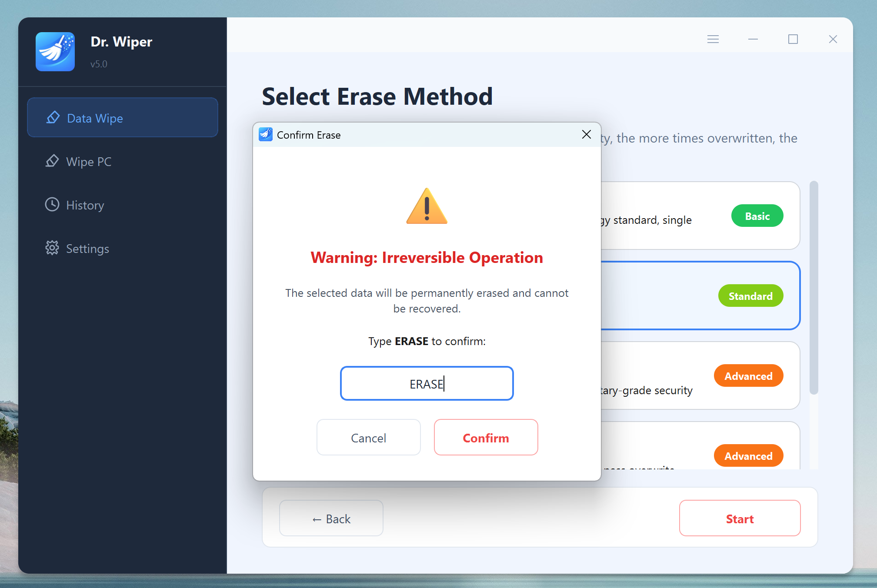Click the History clock icon

[x=52, y=205]
